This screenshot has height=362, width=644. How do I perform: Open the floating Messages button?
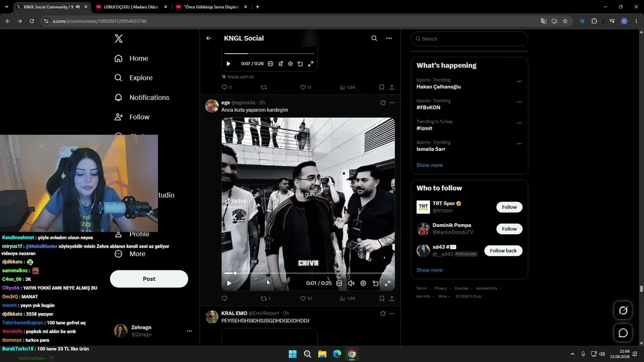[x=623, y=333]
